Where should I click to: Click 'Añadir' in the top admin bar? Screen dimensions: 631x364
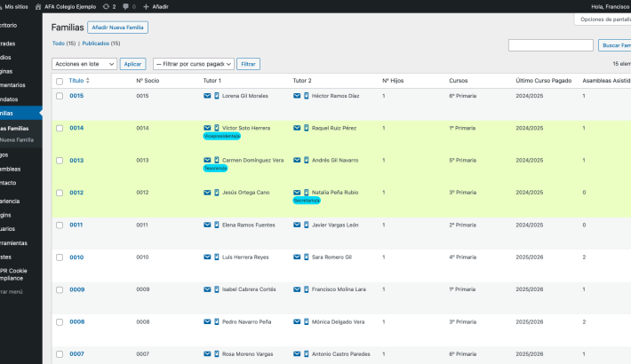[156, 6]
